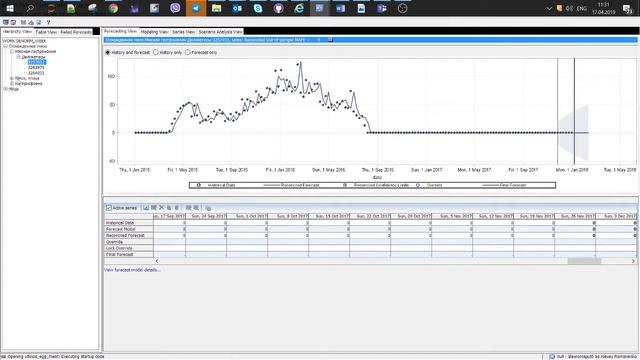640x360 pixels.
Task: Click the Override row header
Action: 129,242
